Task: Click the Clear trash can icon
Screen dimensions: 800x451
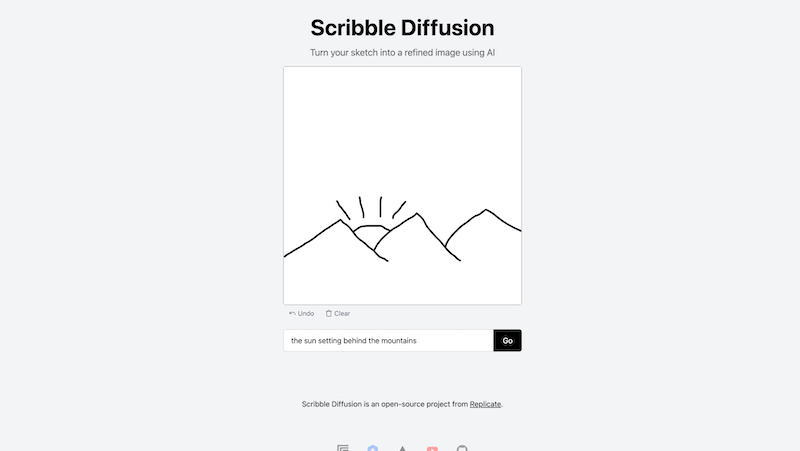Action: (328, 314)
